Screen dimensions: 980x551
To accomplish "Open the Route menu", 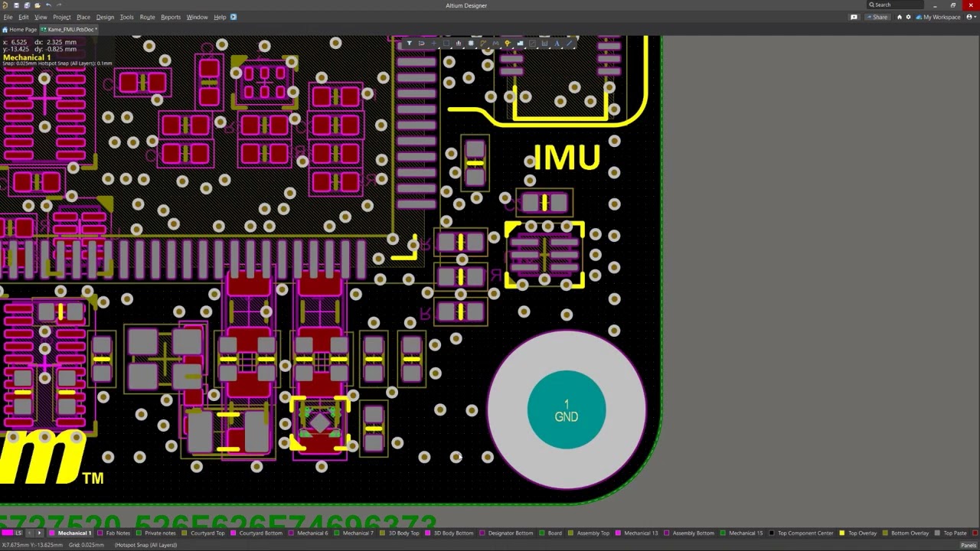I will pyautogui.click(x=147, y=17).
